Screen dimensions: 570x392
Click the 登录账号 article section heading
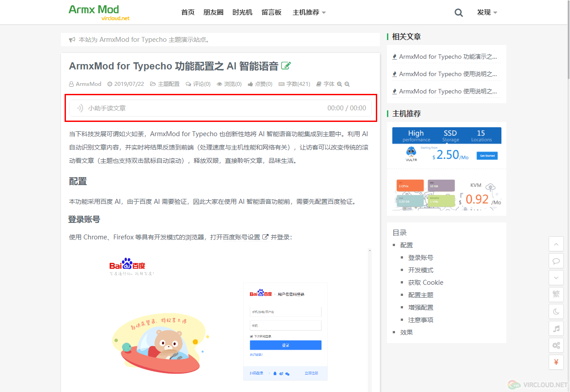[84, 219]
